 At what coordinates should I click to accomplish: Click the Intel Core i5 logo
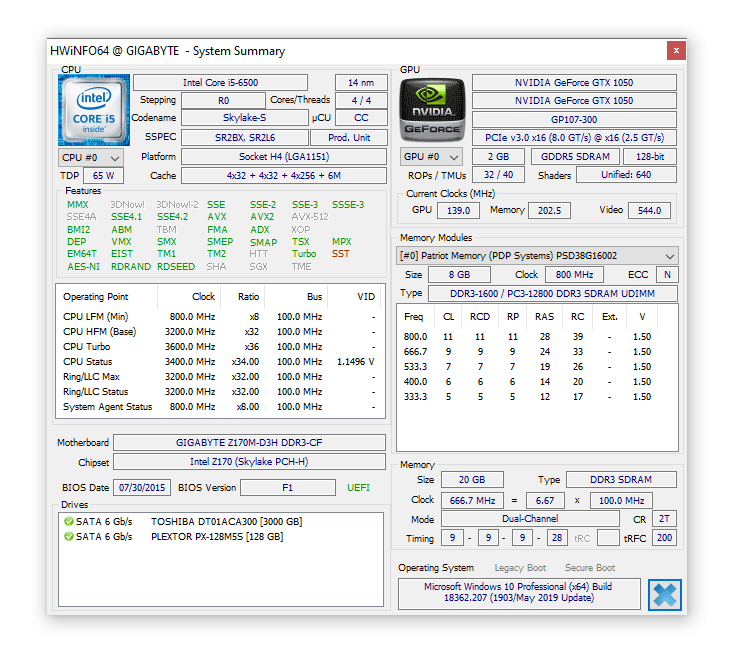93,110
